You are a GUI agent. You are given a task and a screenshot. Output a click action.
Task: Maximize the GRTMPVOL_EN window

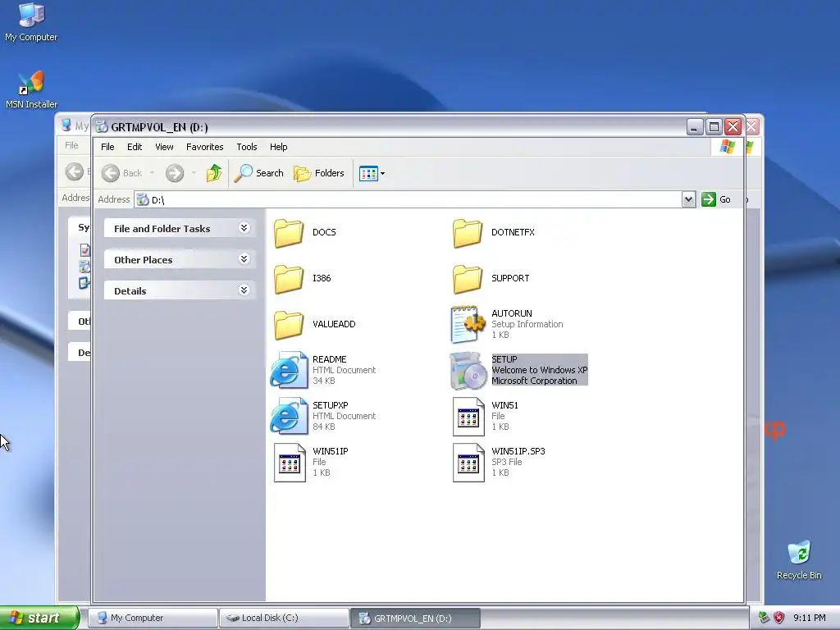(714, 127)
